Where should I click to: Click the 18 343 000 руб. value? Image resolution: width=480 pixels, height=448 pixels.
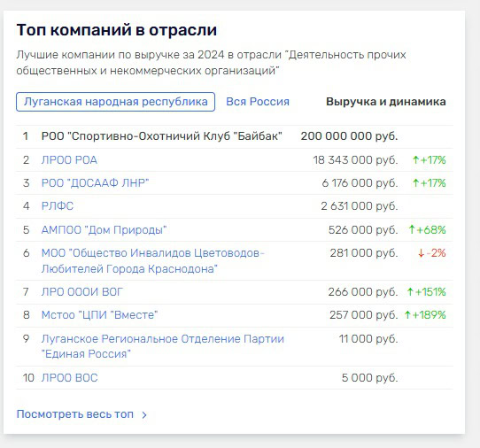(x=355, y=159)
